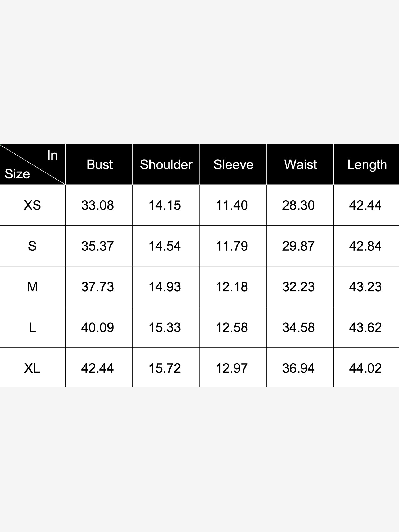The height and width of the screenshot is (532, 399).
Task: Click the XS bust value 33.08
Action: [x=98, y=205]
